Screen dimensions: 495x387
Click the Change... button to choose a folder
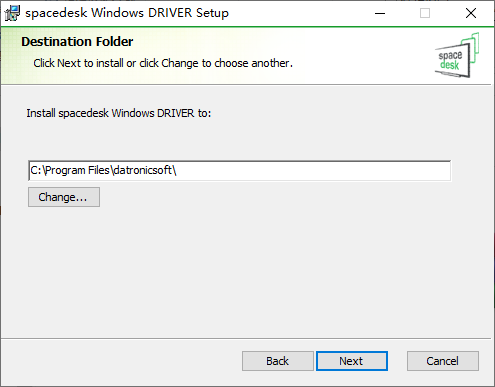click(64, 197)
